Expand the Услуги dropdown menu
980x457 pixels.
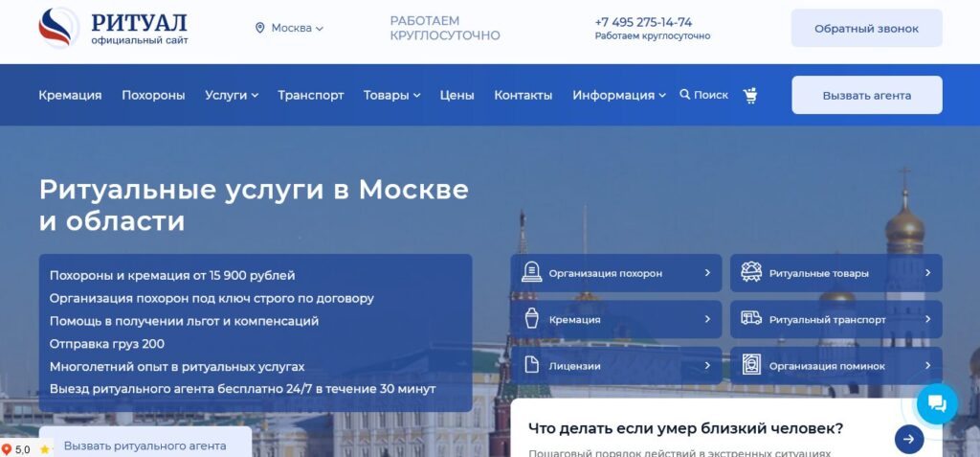232,95
